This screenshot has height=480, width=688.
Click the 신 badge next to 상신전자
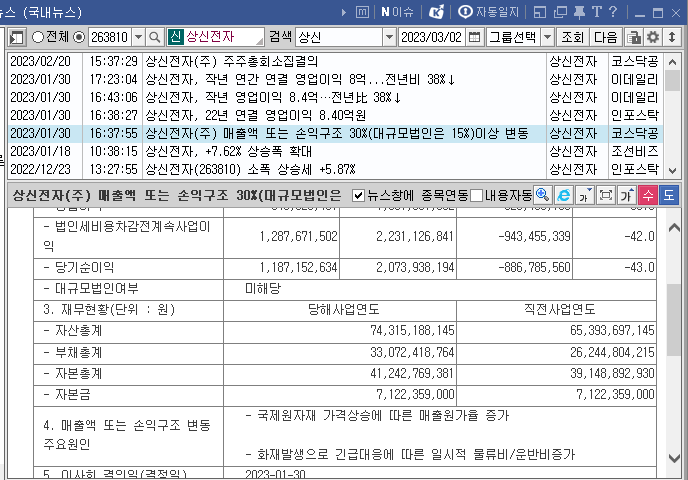[176, 37]
